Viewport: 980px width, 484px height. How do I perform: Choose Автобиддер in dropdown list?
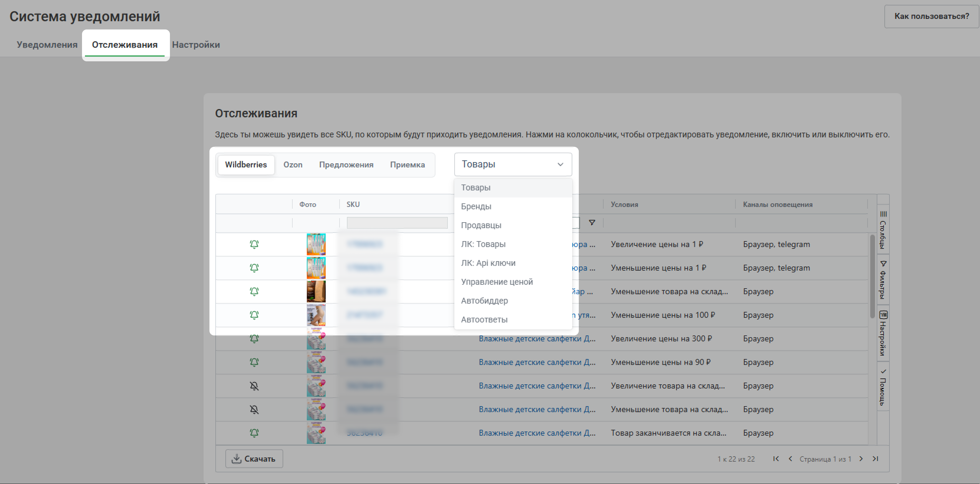(484, 301)
